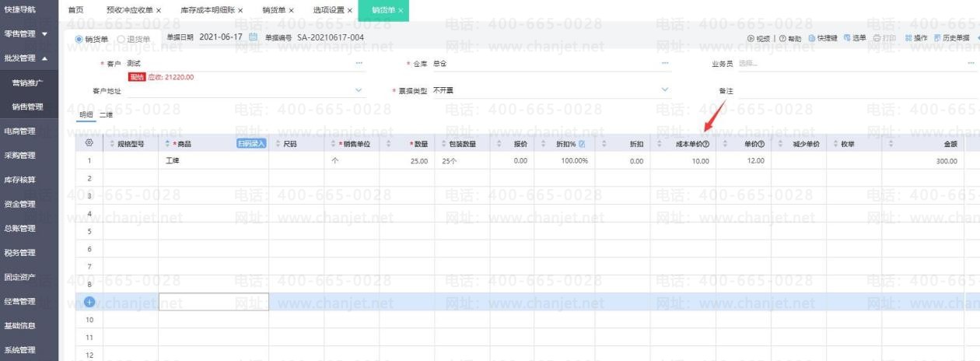Viewport: 980px width, 361px height.
Task: Sort by the 规格型号 column arrows
Action: (110, 144)
